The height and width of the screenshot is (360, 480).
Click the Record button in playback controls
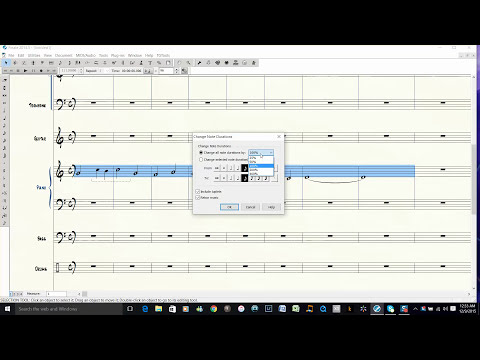[x=41, y=71]
